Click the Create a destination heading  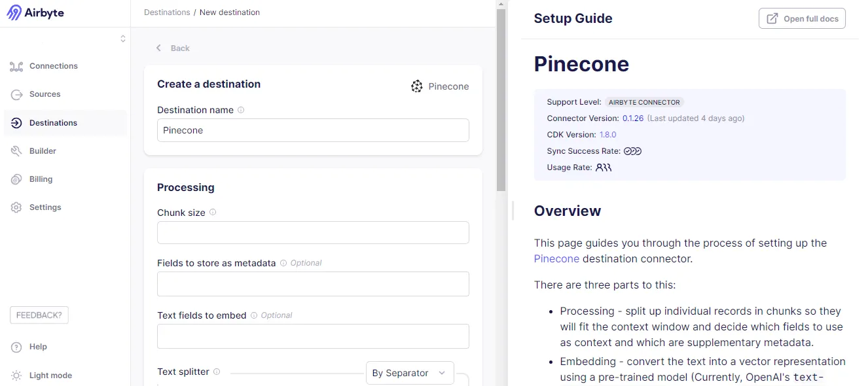(209, 84)
